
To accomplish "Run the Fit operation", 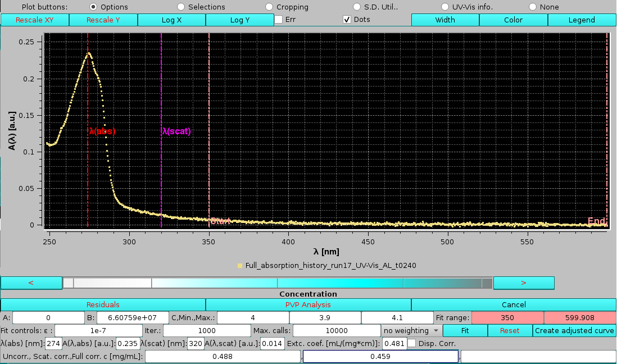I will tap(465, 330).
